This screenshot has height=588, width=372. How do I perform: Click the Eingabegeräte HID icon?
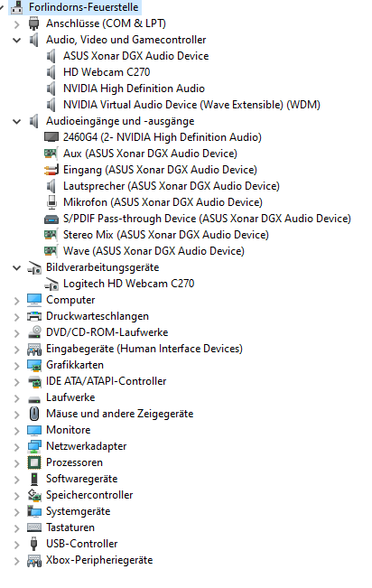tap(34, 350)
